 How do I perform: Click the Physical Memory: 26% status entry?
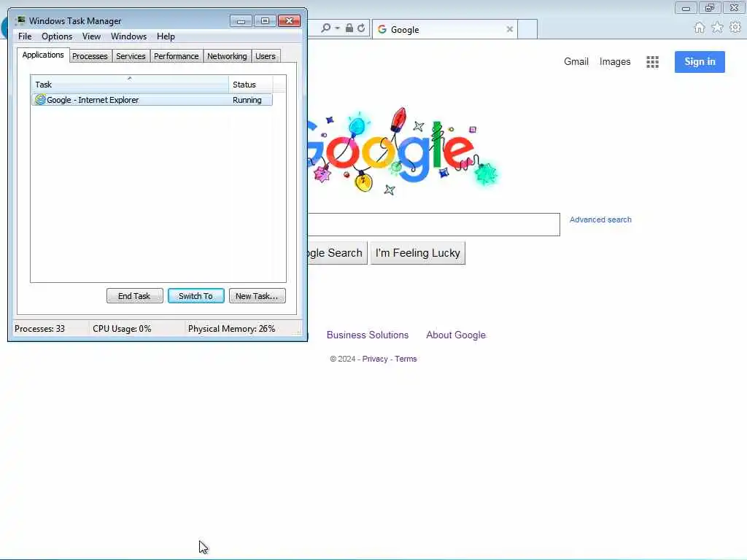pyautogui.click(x=231, y=329)
